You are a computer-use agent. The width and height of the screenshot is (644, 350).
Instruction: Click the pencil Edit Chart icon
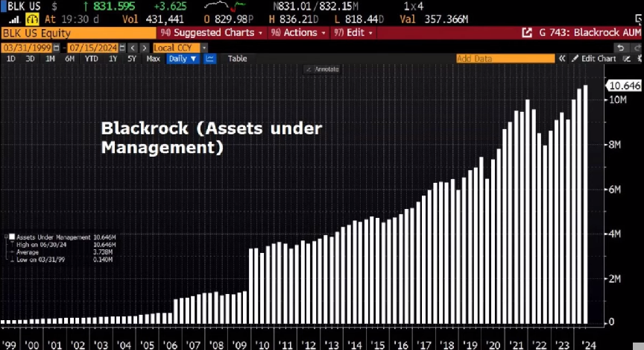pos(575,59)
